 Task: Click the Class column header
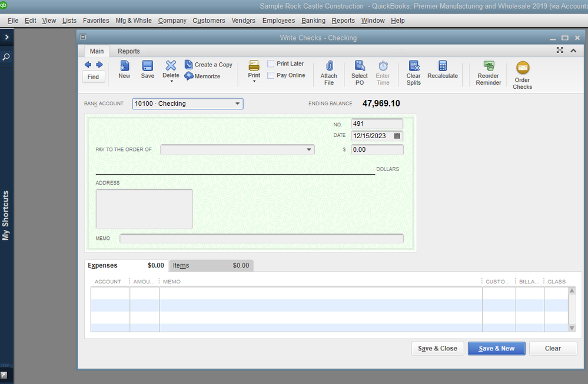556,281
